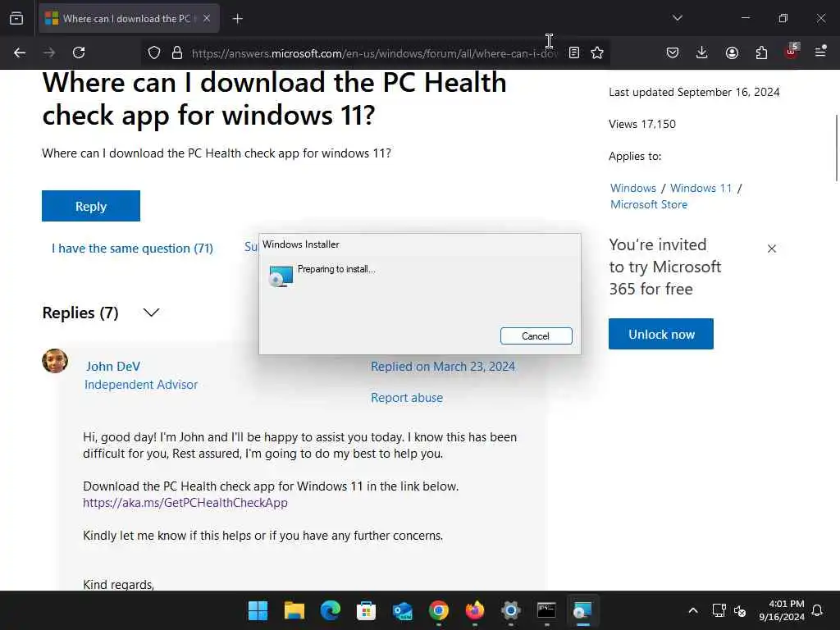The height and width of the screenshot is (630, 840).
Task: Click the muted volume tray icon
Action: [740, 610]
